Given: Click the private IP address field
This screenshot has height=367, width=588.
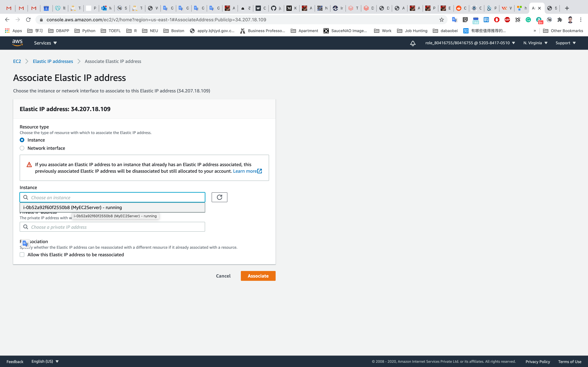Looking at the screenshot, I should coord(112,227).
